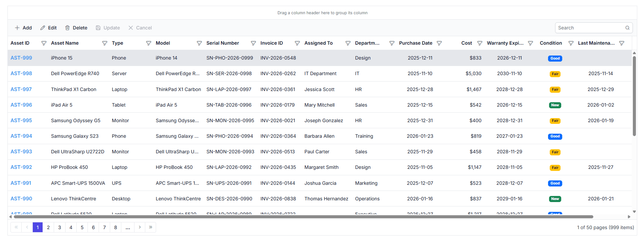Image resolution: width=644 pixels, height=243 pixels.
Task: Click serial number SN-TAB-2026-0996
Action: click(229, 105)
